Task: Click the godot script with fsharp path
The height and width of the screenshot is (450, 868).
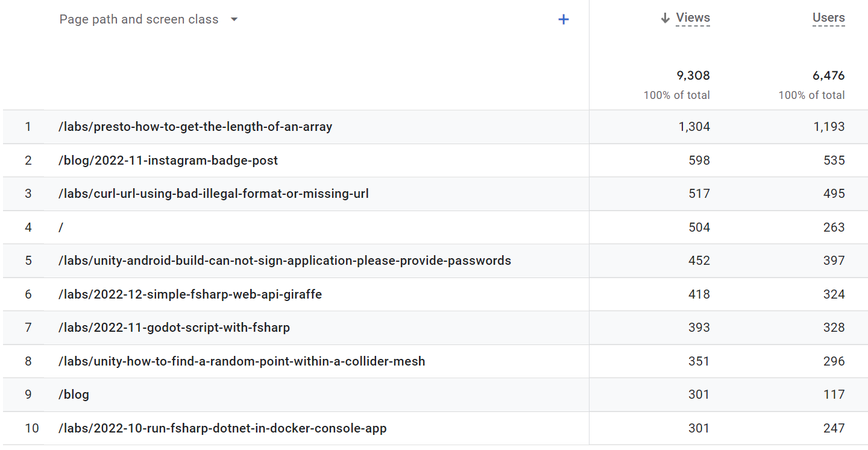Action: point(174,328)
